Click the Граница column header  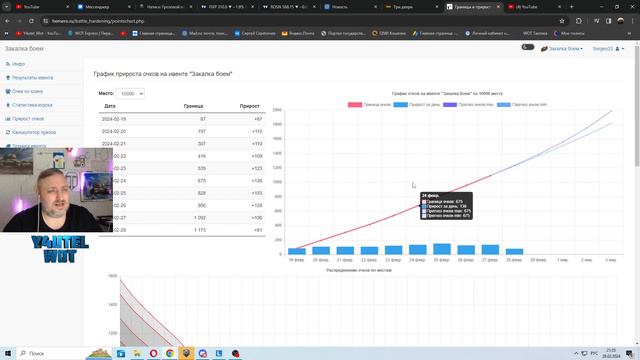tap(193, 106)
